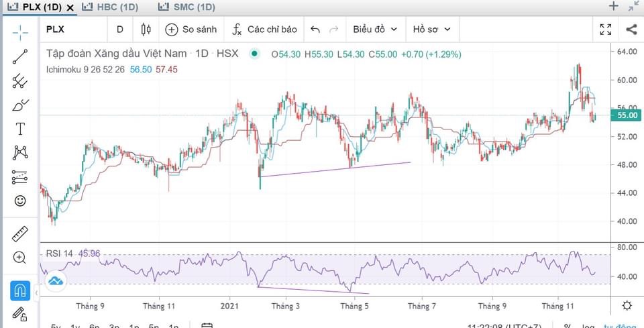Click the RSI 14 indicator legend

click(x=59, y=254)
